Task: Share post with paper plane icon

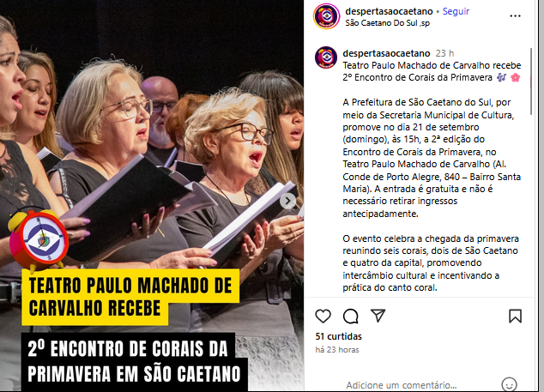Action: [x=378, y=316]
